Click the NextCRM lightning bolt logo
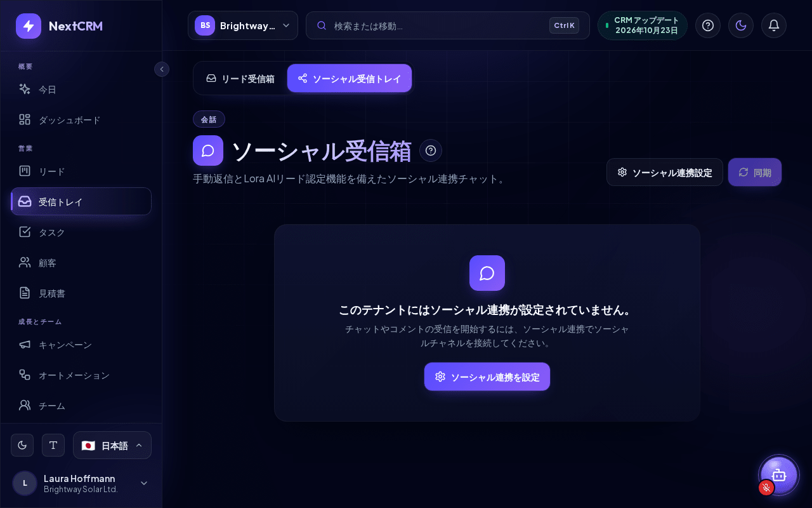812x508 pixels. coord(29,26)
